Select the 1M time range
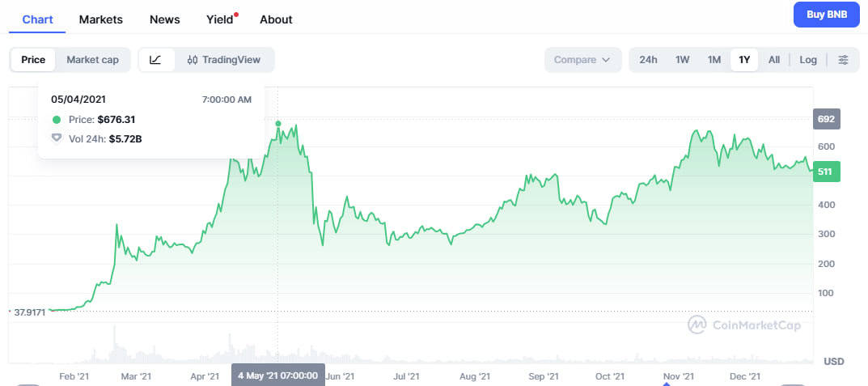This screenshot has height=386, width=868. tap(714, 60)
